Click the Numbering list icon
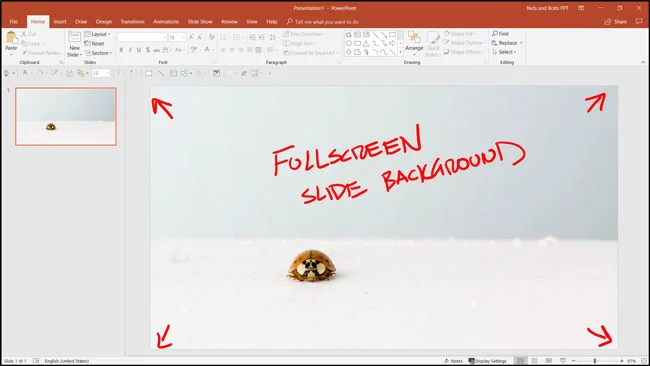Viewport: 650px width, 366px height. point(238,37)
